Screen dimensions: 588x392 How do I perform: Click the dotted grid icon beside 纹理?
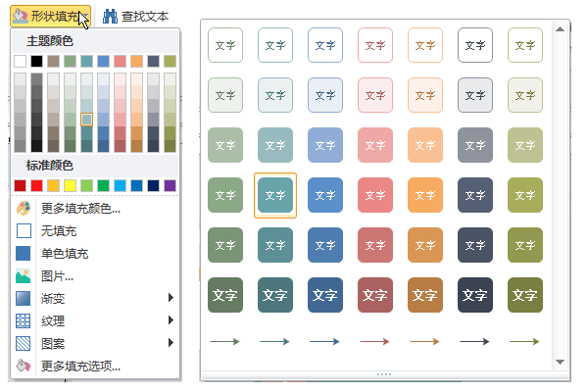pyautogui.click(x=24, y=320)
